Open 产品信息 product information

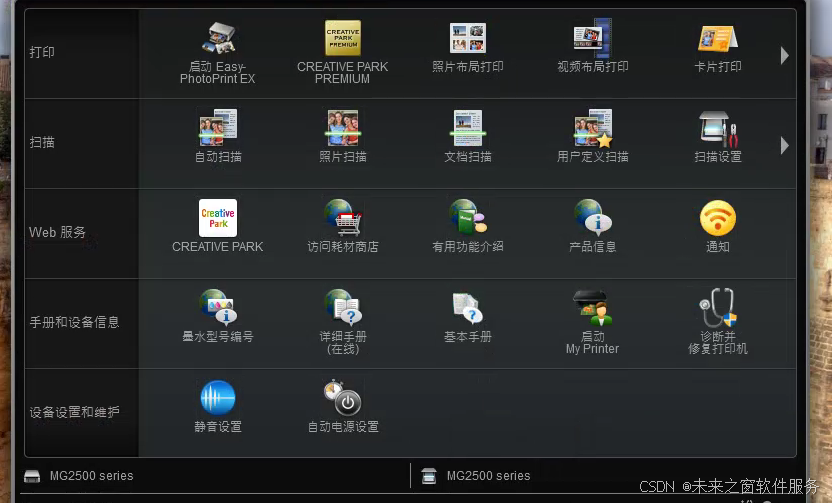(x=593, y=226)
